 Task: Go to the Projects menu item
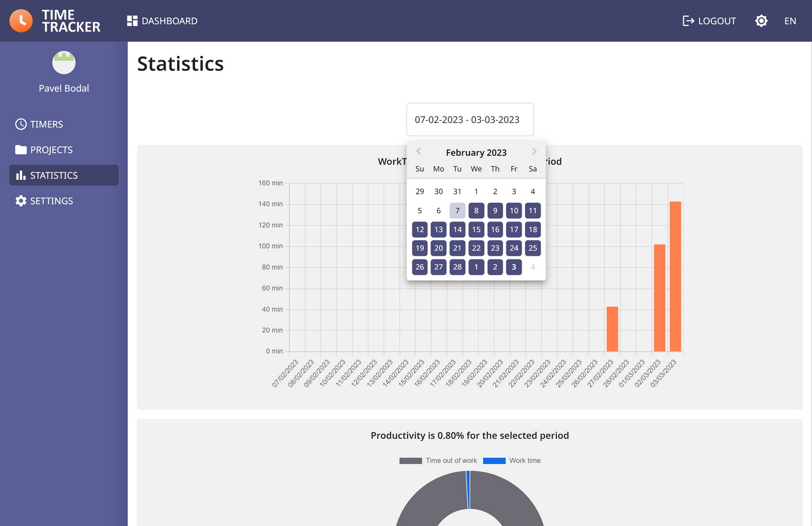[x=64, y=150]
